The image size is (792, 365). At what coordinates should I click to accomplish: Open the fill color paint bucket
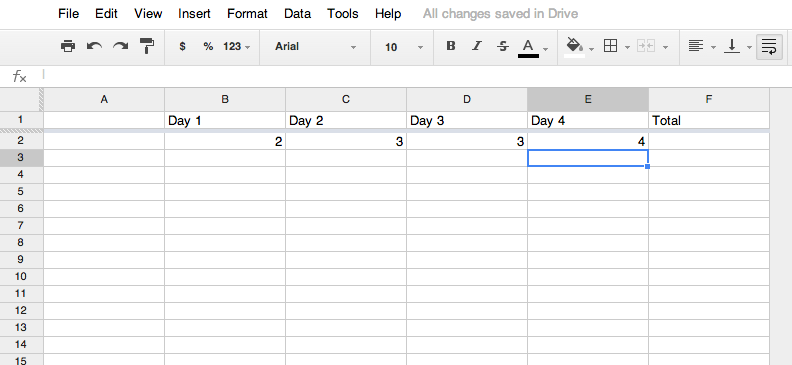tap(575, 46)
